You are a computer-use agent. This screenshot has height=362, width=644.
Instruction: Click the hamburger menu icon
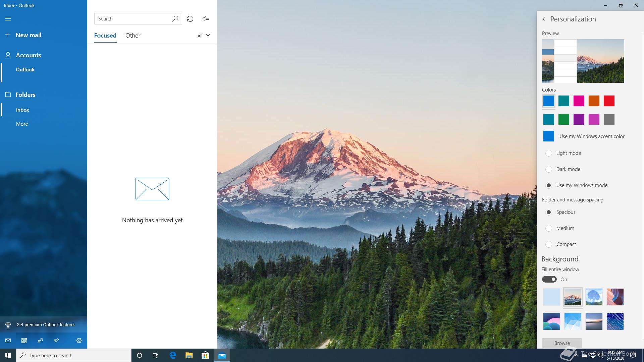(x=8, y=19)
